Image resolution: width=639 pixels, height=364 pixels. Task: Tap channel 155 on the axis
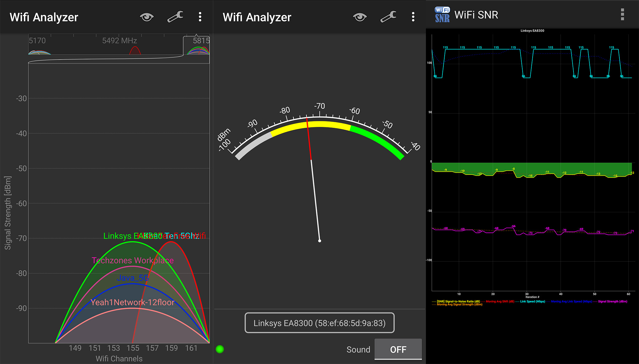[x=133, y=348]
